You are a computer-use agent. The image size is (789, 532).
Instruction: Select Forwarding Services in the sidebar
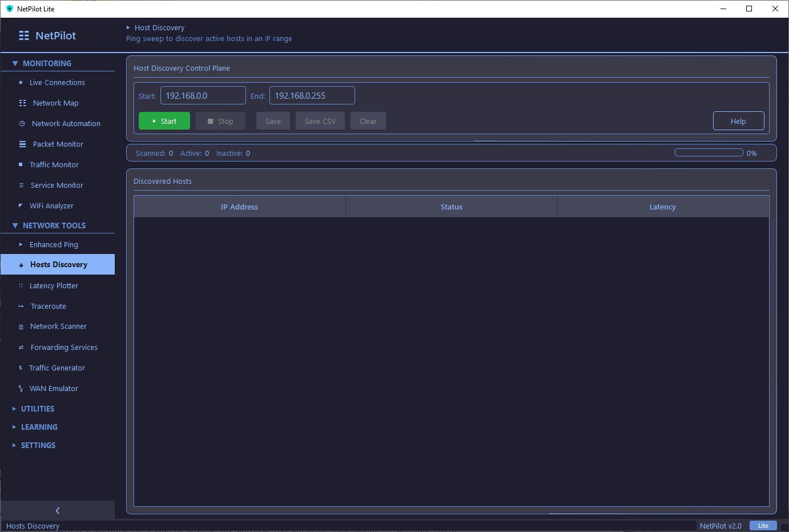click(63, 347)
